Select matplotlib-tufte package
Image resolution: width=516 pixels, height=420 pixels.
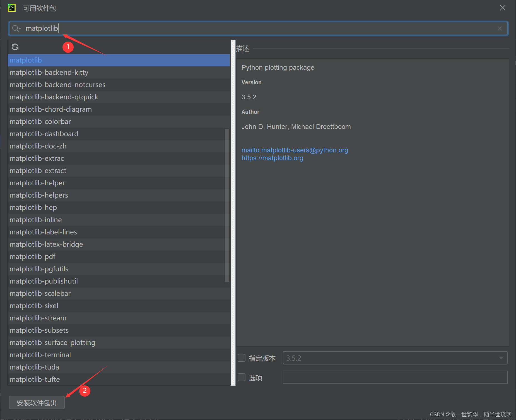click(119, 380)
